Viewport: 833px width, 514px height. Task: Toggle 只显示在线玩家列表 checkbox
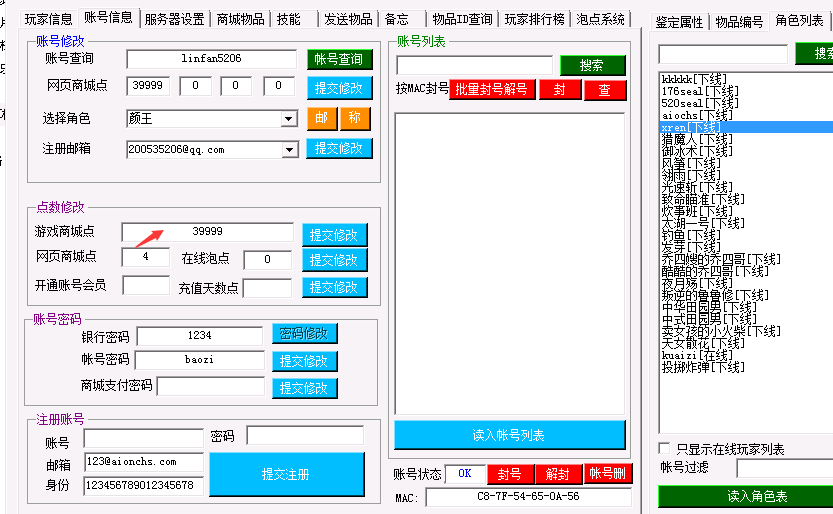(664, 448)
